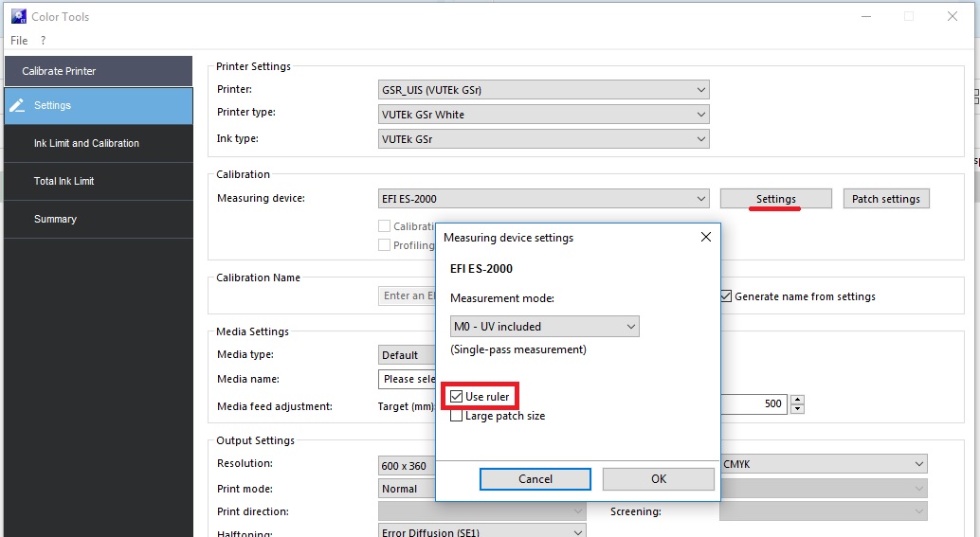Viewport: 980px width, 537px height.
Task: Open the ? help menu
Action: click(x=44, y=41)
